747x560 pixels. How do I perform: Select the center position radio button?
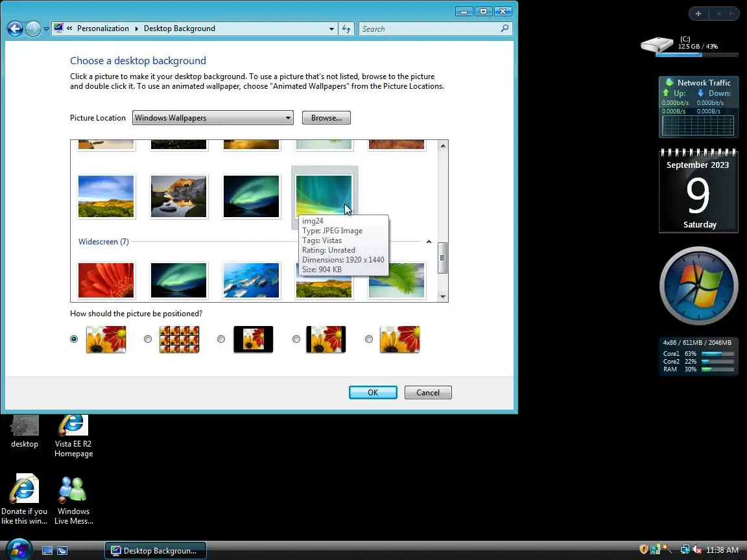pyautogui.click(x=221, y=339)
